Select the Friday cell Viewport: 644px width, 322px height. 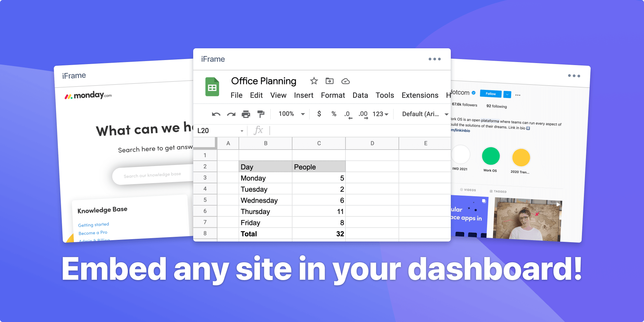pos(265,222)
